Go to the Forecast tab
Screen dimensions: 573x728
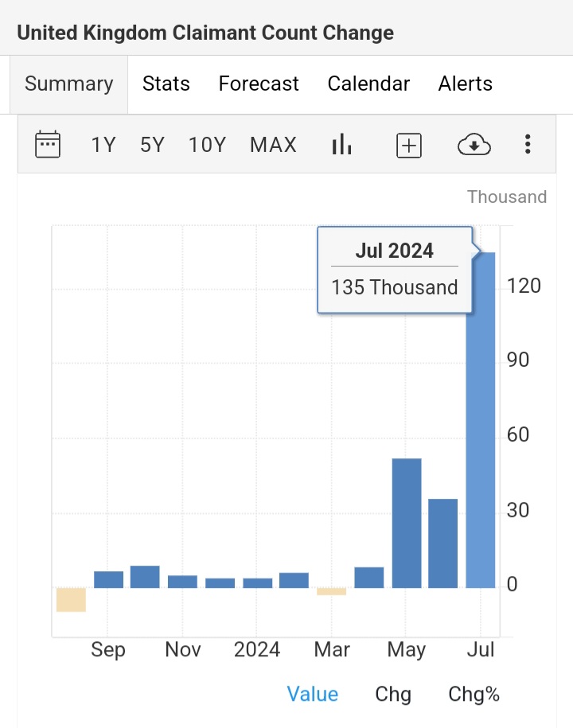click(259, 84)
